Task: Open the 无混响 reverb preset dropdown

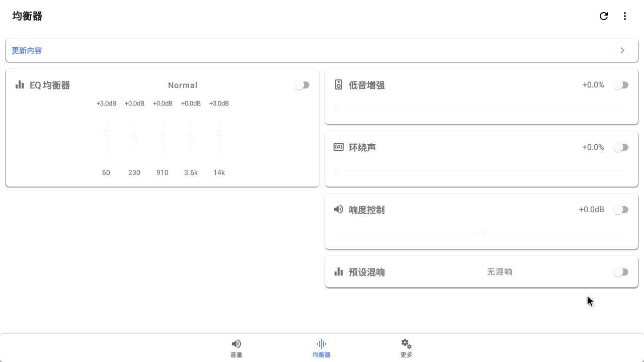Action: (500, 272)
